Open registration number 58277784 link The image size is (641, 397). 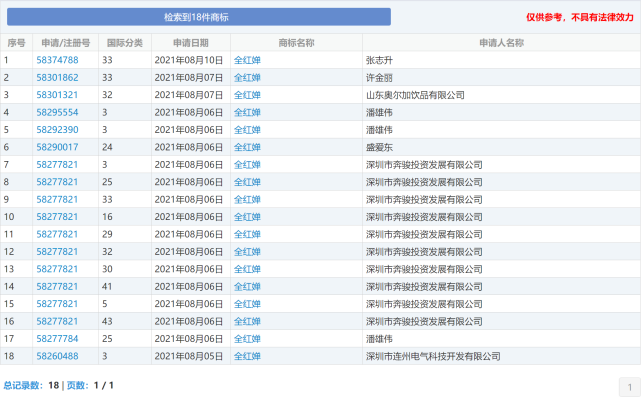click(57, 339)
